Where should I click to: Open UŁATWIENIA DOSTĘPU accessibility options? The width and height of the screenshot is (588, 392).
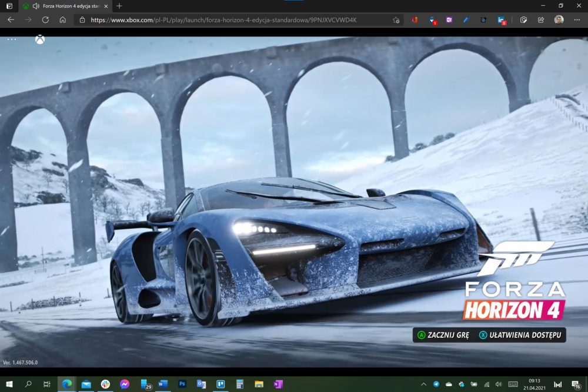pos(520,335)
